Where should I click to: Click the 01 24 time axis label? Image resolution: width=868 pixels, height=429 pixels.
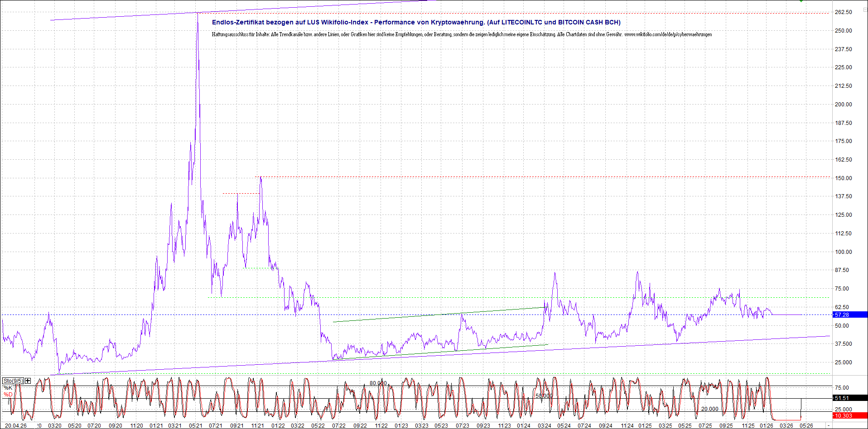pos(524,425)
